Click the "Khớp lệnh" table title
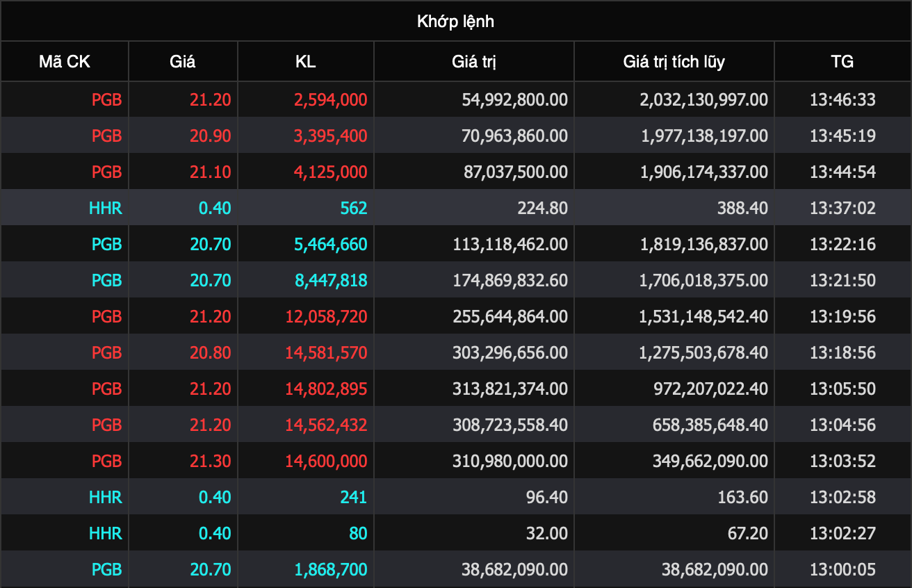The width and height of the screenshot is (912, 588). 455,22
